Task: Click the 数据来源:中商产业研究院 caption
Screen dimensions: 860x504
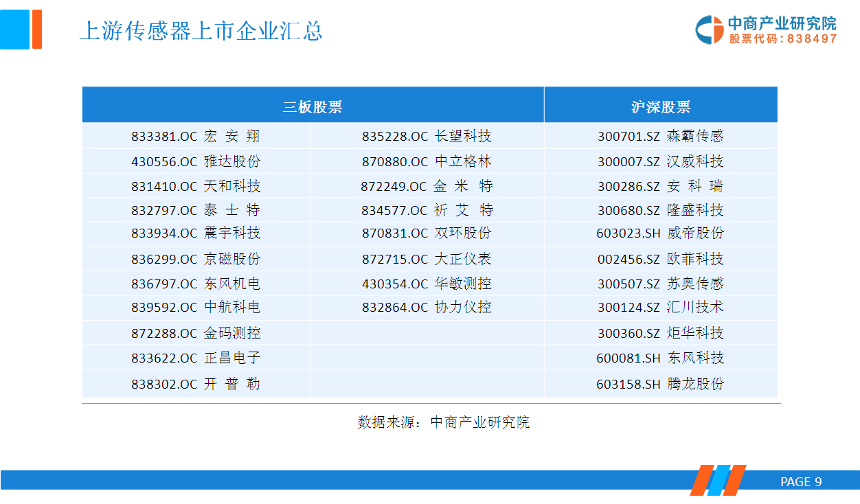Action: point(443,422)
